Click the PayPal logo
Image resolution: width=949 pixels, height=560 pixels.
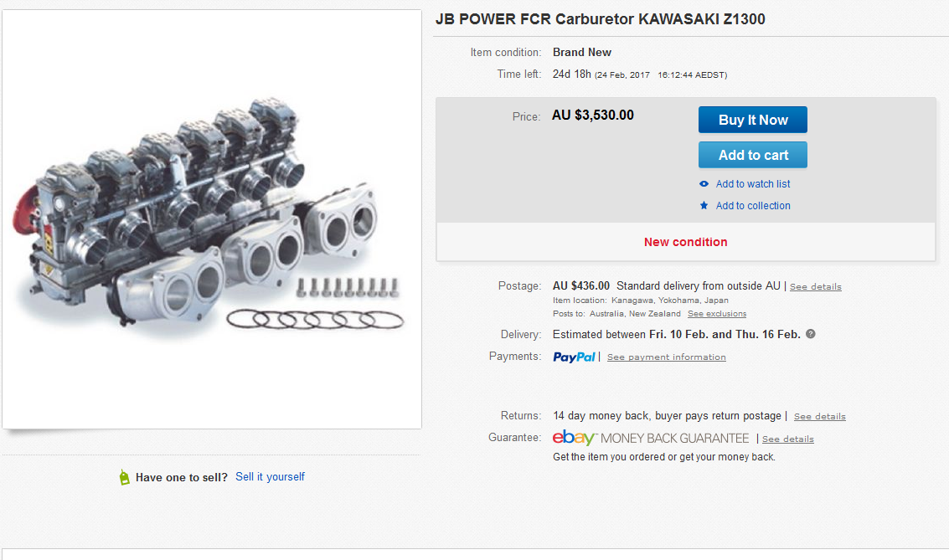pos(574,357)
